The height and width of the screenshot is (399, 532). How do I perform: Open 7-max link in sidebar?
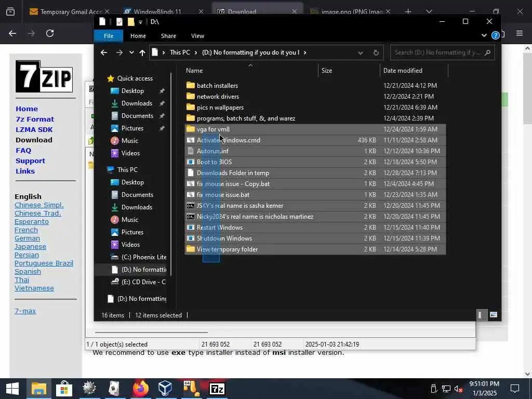pyautogui.click(x=25, y=311)
